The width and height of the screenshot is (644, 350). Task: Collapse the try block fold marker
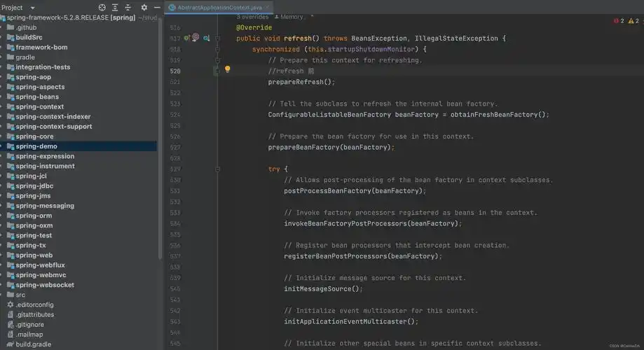[x=218, y=169]
